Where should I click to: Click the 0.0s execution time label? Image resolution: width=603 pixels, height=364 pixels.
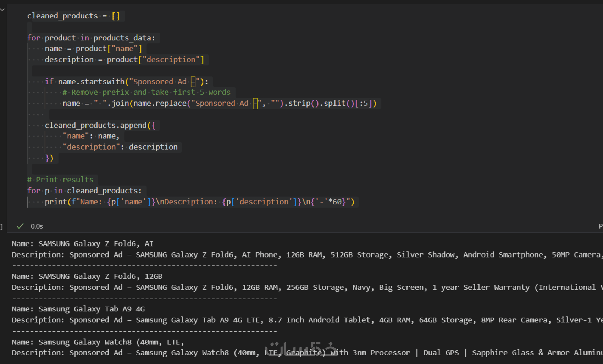click(37, 226)
